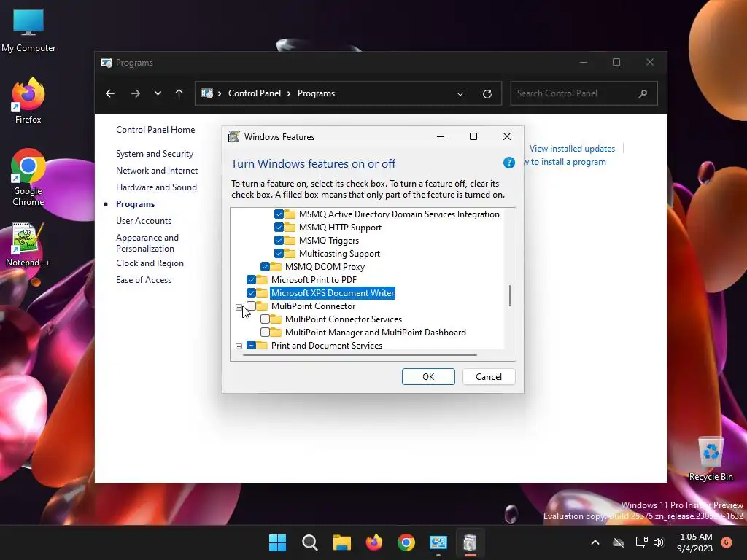
Task: Open View installed updates link
Action: [x=572, y=149]
